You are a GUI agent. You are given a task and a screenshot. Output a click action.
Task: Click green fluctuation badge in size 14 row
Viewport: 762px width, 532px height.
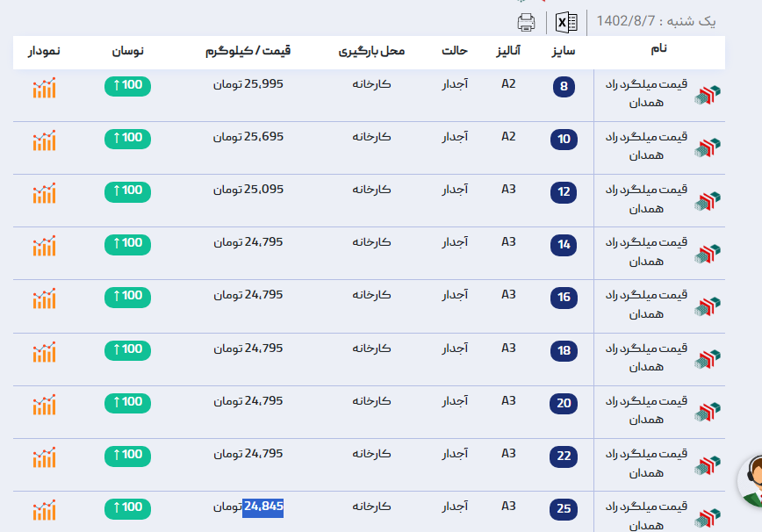(x=127, y=243)
